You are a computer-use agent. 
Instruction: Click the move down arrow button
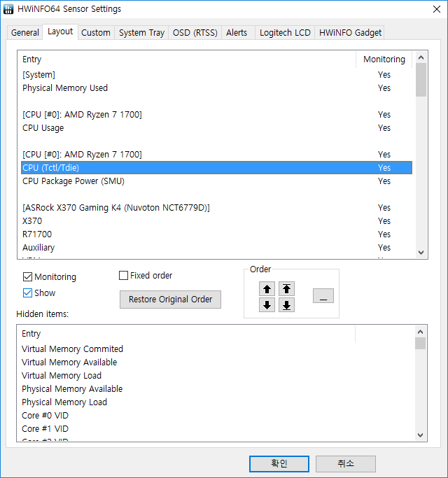[267, 305]
